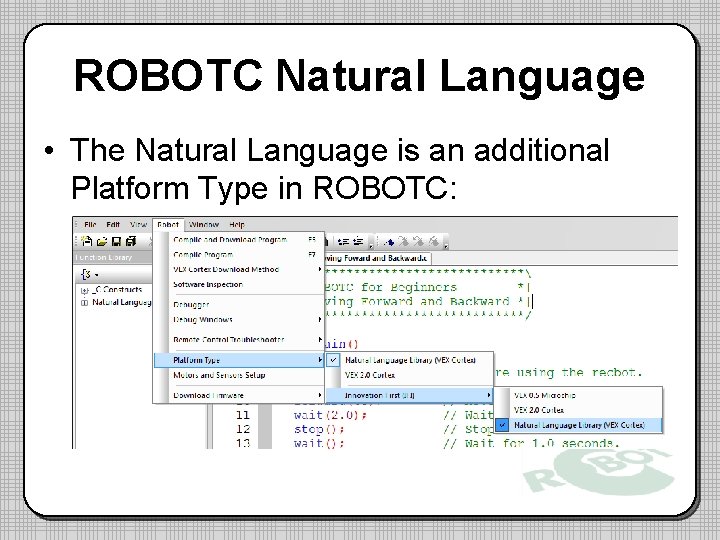Choose Compile Program menu entry
Image resolution: width=720 pixels, height=540 pixels.
pos(239,254)
